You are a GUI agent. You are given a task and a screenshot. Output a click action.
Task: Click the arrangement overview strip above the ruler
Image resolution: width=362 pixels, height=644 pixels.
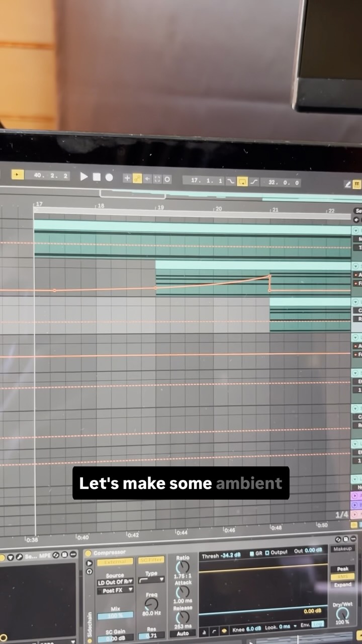pyautogui.click(x=181, y=195)
